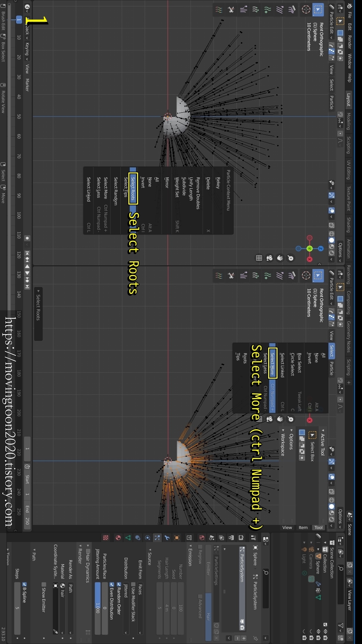362x644 pixels.
Task: Select the Weight tool in viewport with open Select menu
Action: tap(219, 276)
